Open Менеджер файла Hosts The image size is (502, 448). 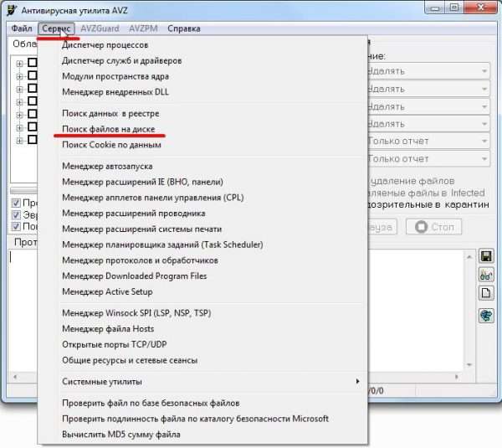point(108,329)
